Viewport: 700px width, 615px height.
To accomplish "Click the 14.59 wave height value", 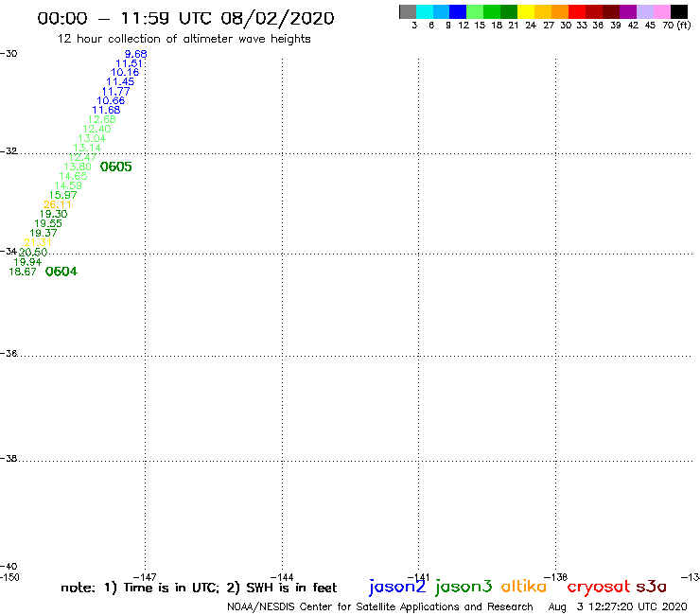I will [68, 185].
